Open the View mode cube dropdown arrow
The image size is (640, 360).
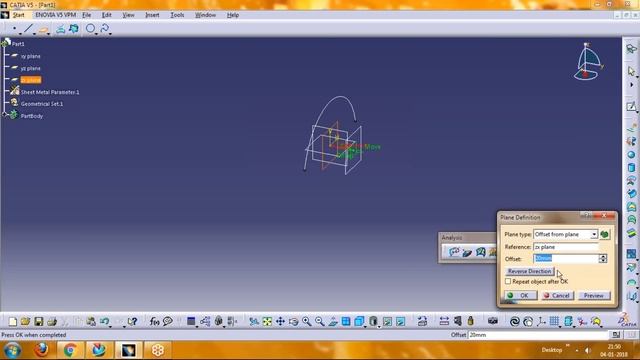[x=365, y=326]
